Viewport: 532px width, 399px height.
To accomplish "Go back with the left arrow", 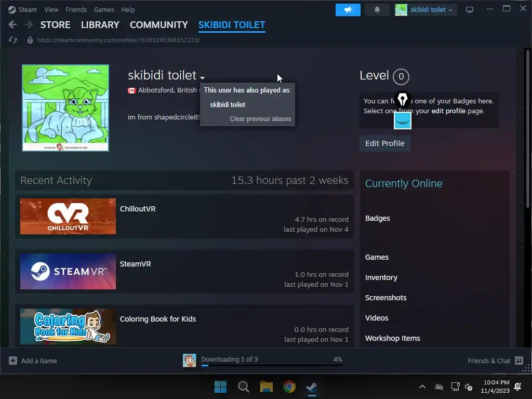I will 12,24.
